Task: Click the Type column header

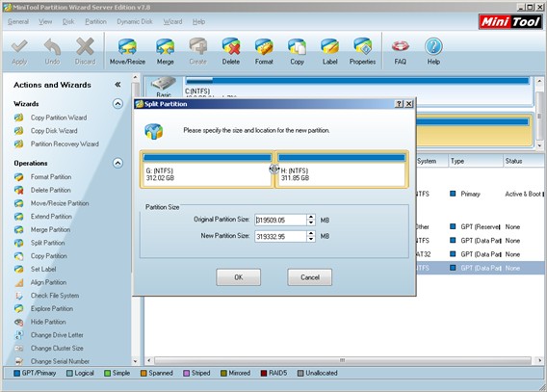Action: coord(475,161)
